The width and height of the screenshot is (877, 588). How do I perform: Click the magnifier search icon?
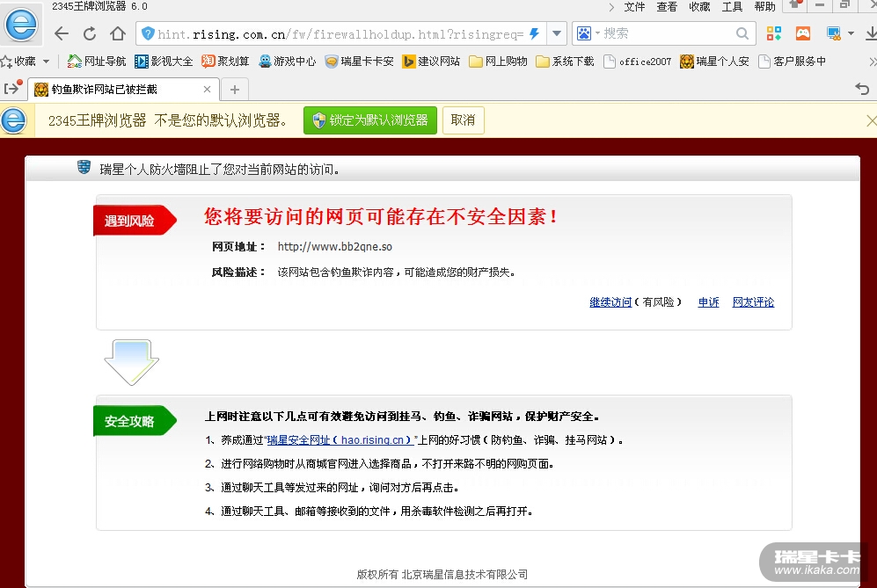coord(742,34)
